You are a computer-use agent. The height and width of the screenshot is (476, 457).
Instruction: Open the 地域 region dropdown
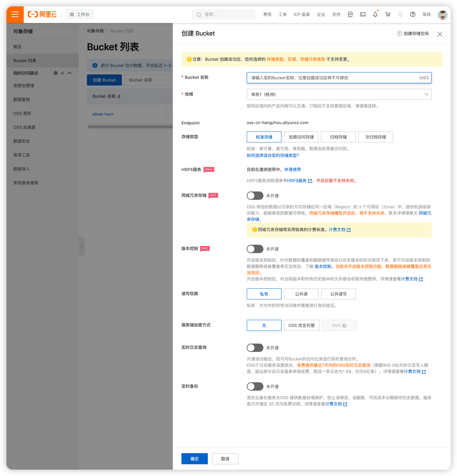(x=339, y=95)
